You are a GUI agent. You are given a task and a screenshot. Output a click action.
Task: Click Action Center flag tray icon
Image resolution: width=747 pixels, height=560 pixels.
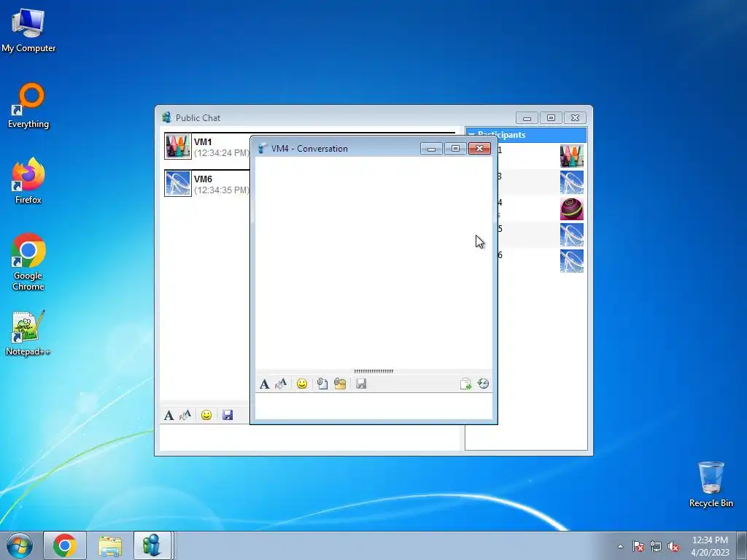pyautogui.click(x=638, y=546)
